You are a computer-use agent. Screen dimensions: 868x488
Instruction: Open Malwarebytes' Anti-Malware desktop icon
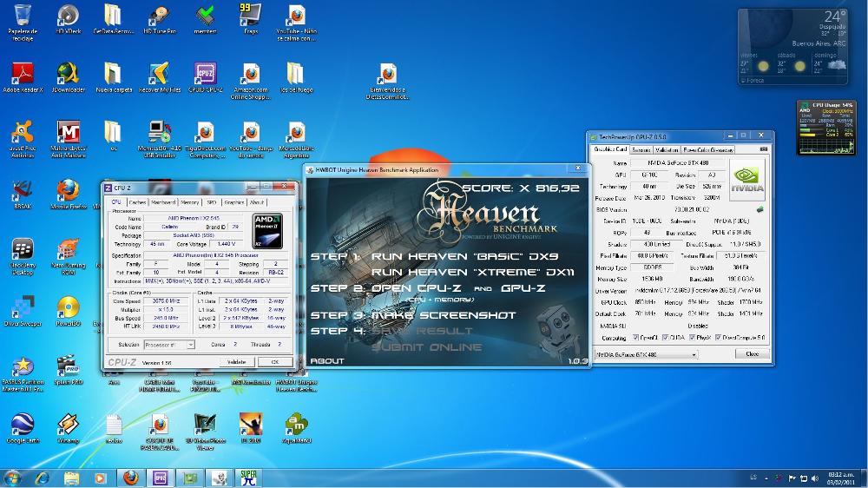pyautogui.click(x=68, y=139)
